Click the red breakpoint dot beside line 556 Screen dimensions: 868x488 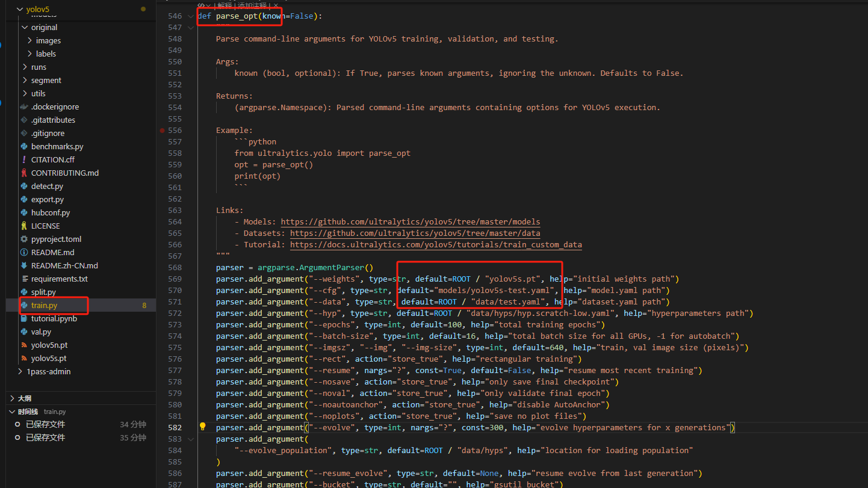pos(163,130)
